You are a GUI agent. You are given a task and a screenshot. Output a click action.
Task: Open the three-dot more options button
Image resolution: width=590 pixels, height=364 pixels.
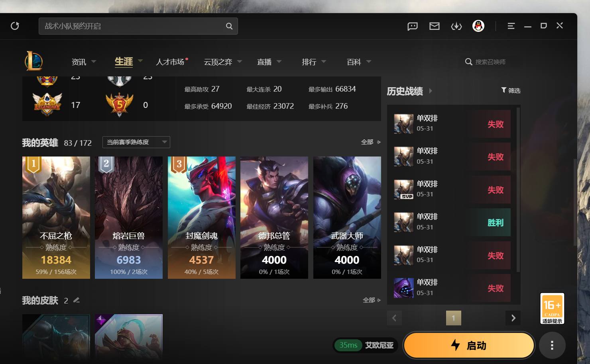tap(552, 345)
